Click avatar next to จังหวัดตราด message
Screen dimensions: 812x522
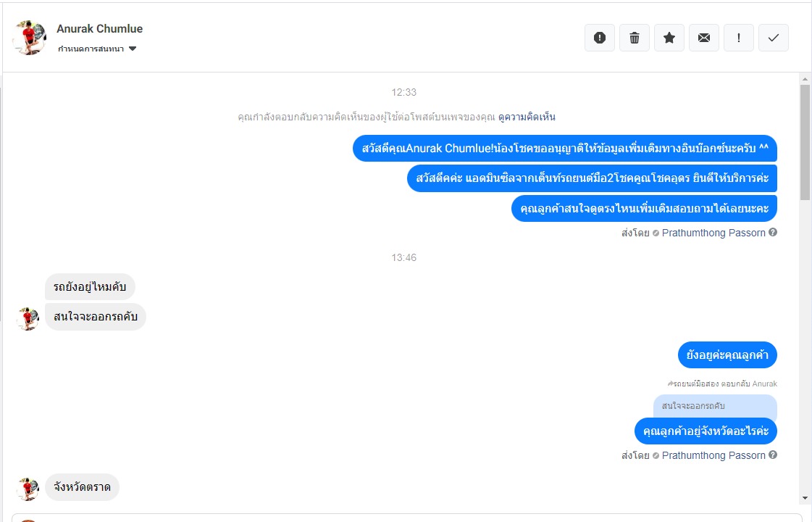point(28,489)
